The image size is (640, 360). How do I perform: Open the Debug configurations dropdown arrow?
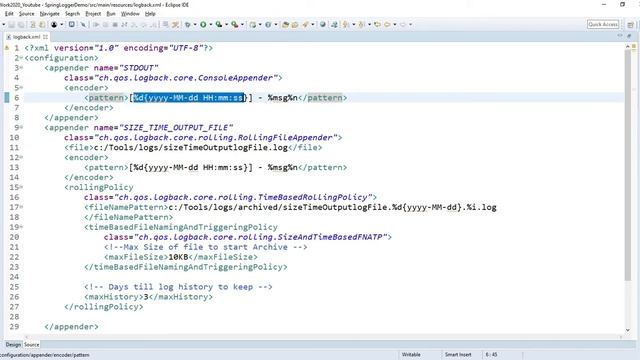point(195,24)
